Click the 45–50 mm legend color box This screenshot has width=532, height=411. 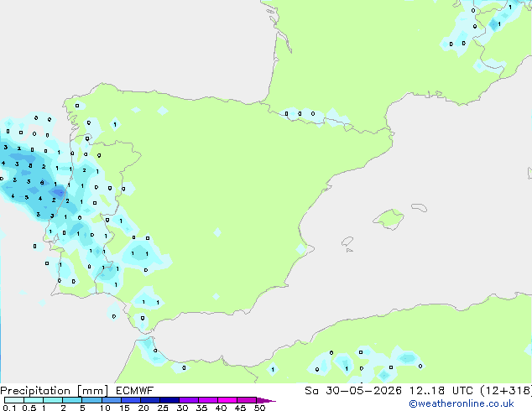pos(247,400)
